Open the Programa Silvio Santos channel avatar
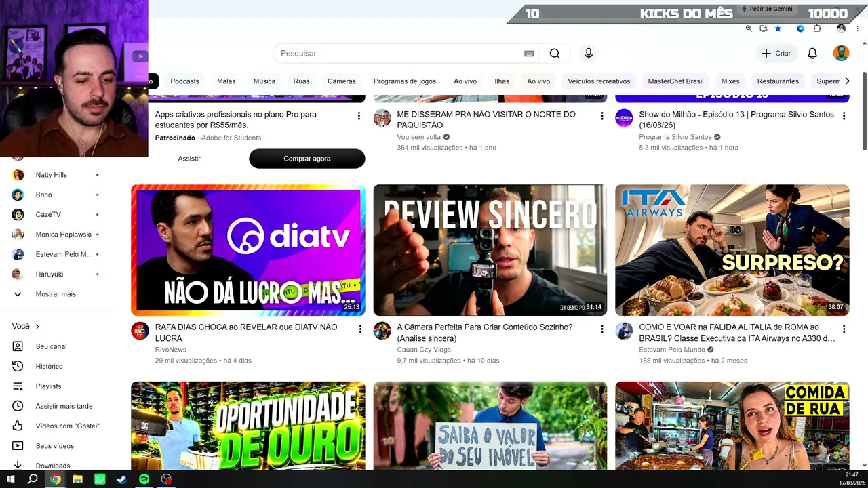868x488 pixels. tap(624, 117)
